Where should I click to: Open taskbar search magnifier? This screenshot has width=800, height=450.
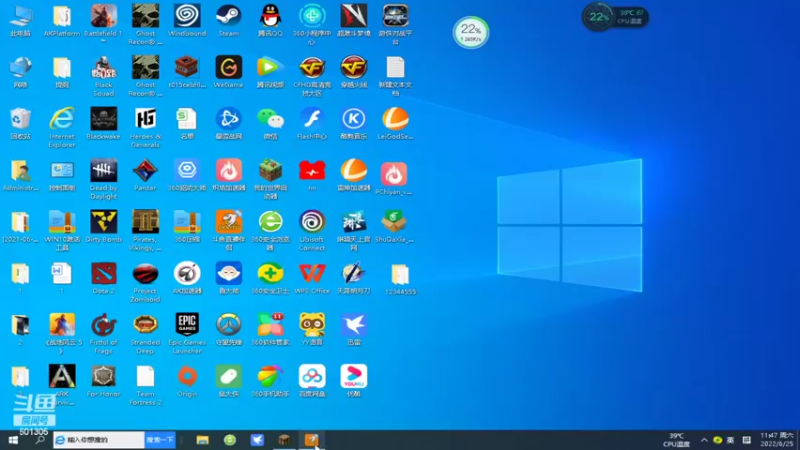[x=39, y=440]
